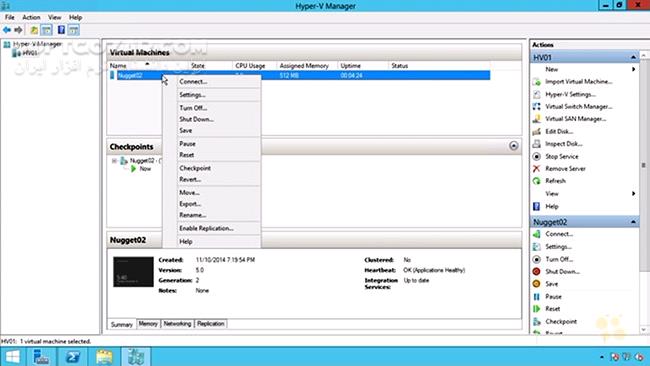The width and height of the screenshot is (650, 366).
Task: Click the Windows Start button
Action: point(12,356)
